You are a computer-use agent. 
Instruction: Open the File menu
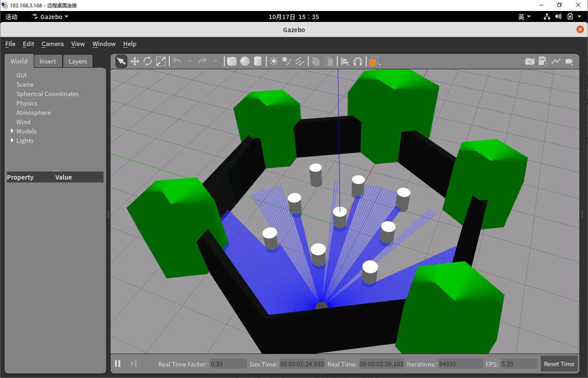point(10,44)
